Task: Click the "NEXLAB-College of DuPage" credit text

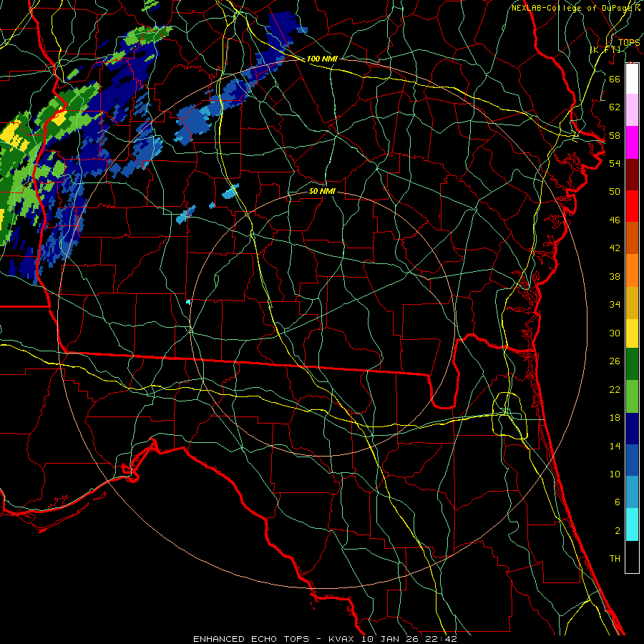Action: point(572,8)
